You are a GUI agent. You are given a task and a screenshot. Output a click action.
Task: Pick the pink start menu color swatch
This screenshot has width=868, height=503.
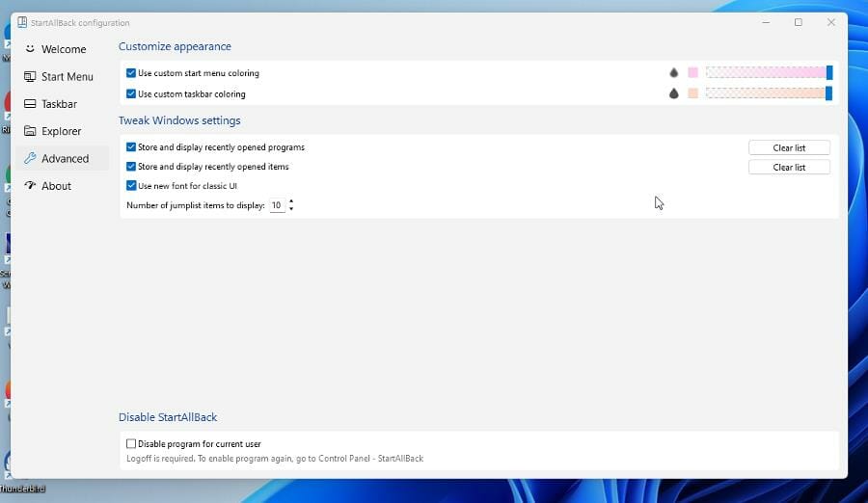click(x=693, y=72)
